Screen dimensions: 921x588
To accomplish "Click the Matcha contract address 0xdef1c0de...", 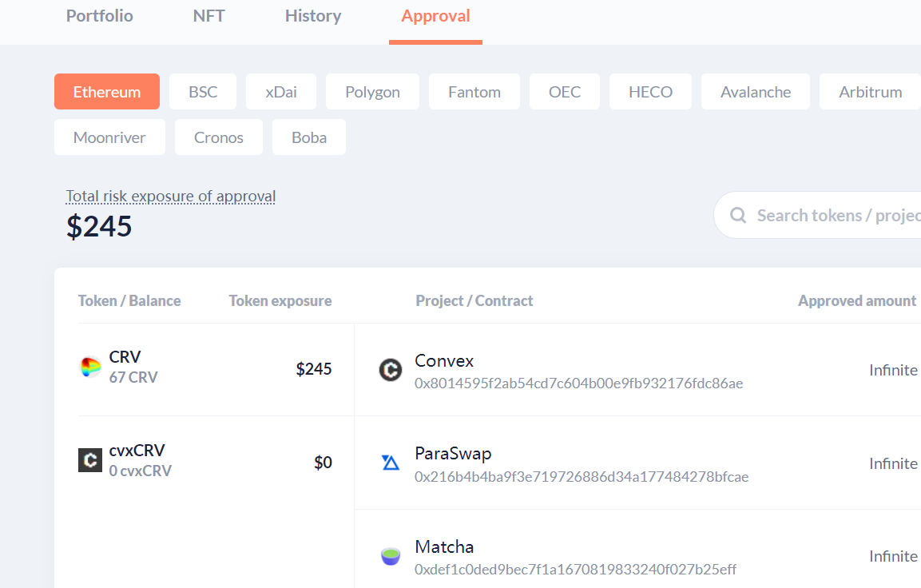I will (576, 569).
